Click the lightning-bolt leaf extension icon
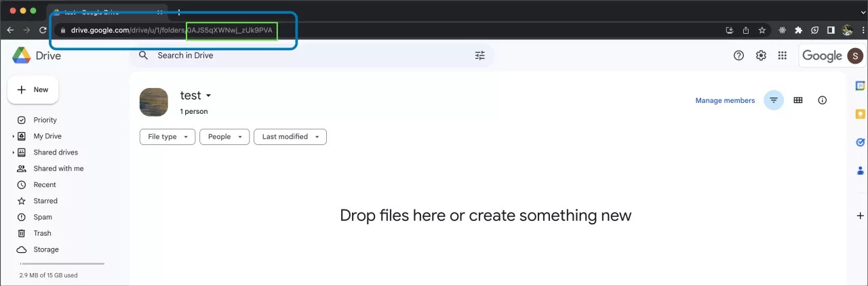Image resolution: width=868 pixels, height=286 pixels. (x=814, y=30)
